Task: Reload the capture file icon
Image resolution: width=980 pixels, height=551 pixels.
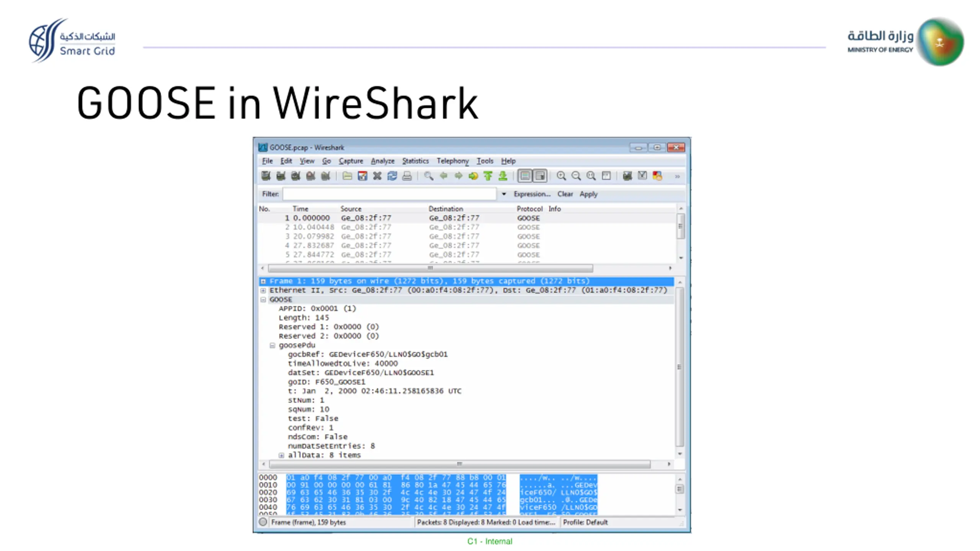Action: pyautogui.click(x=392, y=176)
